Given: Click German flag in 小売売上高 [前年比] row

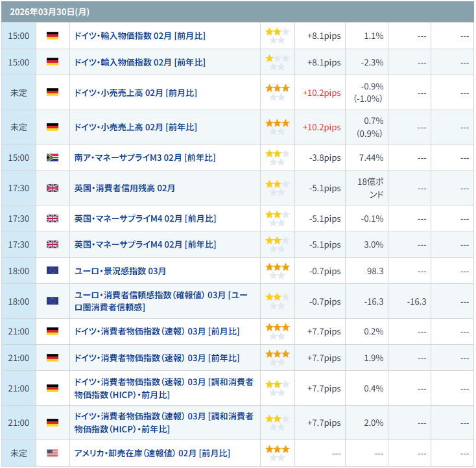Looking at the screenshot, I should 53,127.
